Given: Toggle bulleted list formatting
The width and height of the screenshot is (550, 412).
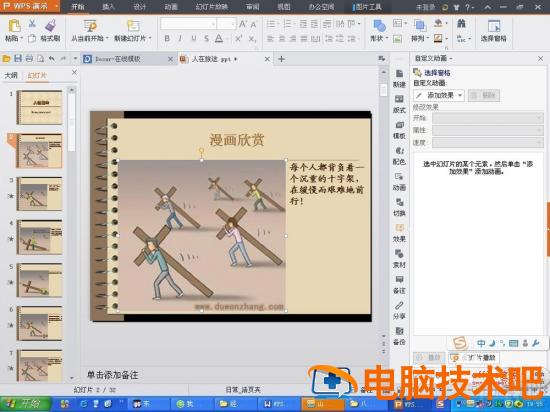Looking at the screenshot, I should [271, 24].
